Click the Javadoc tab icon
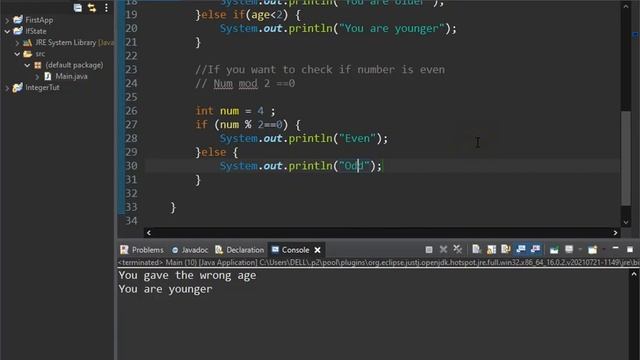 (175, 250)
